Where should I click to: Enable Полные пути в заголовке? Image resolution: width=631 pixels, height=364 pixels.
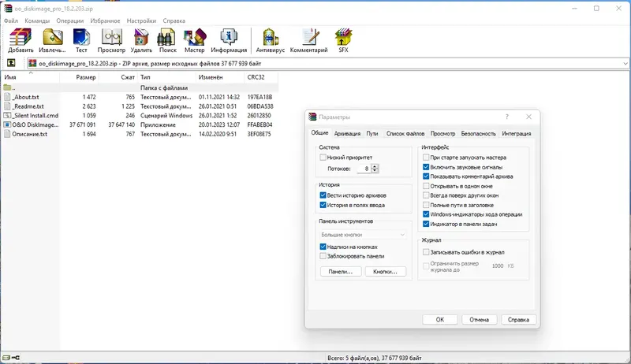click(426, 205)
